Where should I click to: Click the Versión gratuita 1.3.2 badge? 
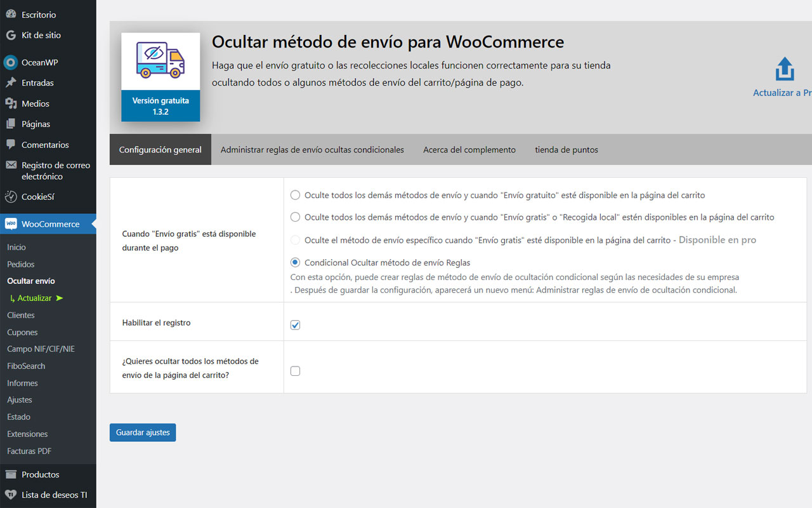click(x=160, y=106)
